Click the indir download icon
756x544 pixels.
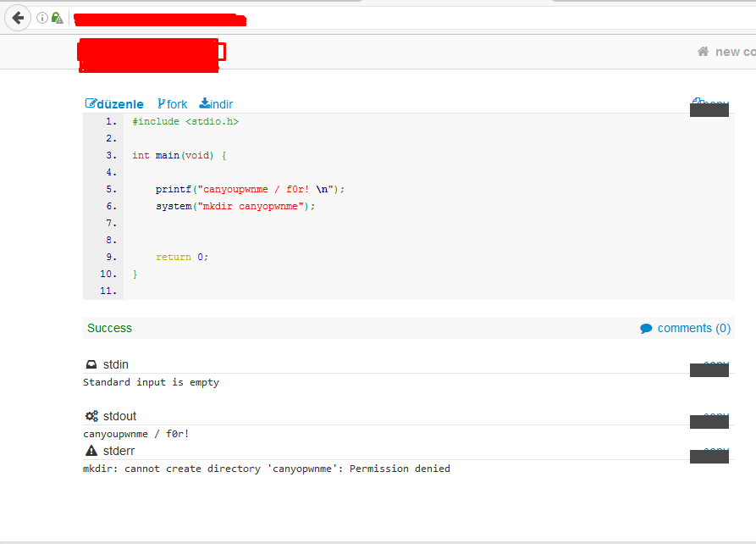(x=204, y=103)
